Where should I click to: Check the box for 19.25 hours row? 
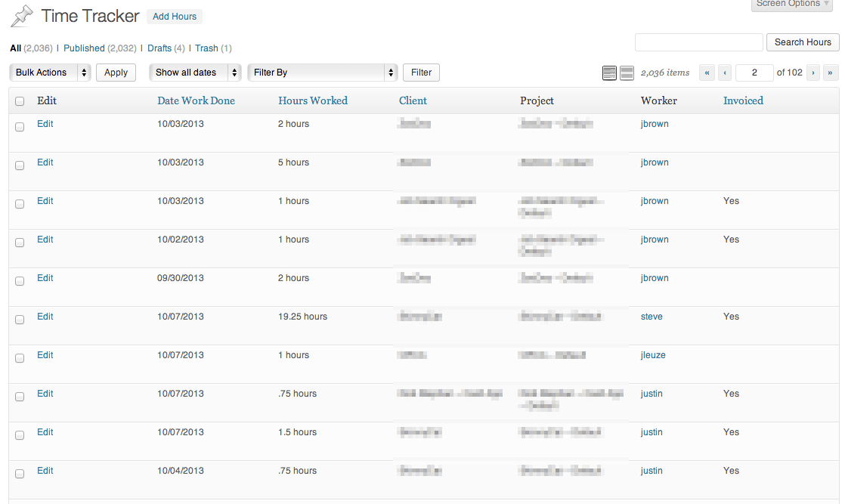coord(20,320)
